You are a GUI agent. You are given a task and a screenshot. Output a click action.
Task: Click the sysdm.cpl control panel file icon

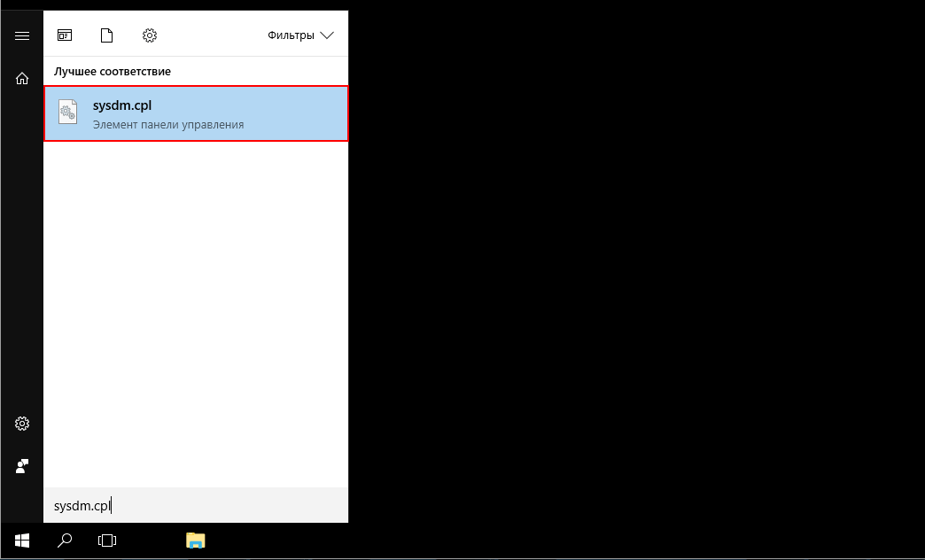pyautogui.click(x=68, y=112)
